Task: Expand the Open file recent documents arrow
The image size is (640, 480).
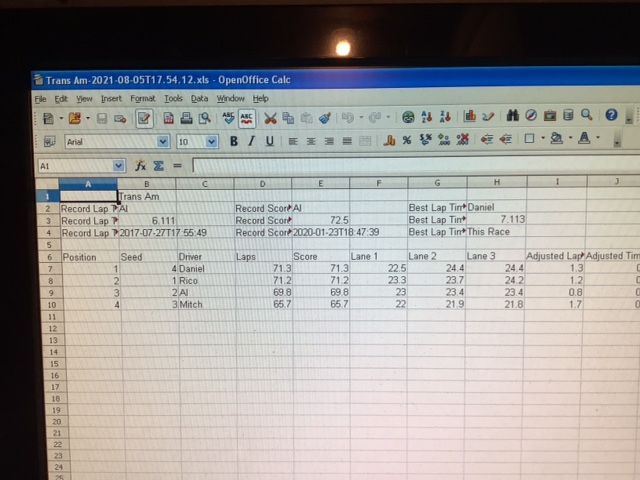Action: pyautogui.click(x=87, y=118)
